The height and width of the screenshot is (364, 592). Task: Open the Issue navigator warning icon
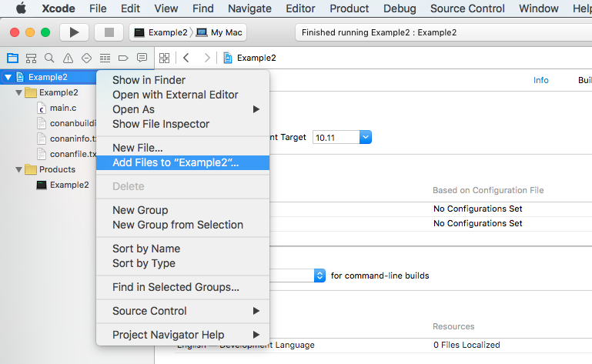[x=68, y=58]
